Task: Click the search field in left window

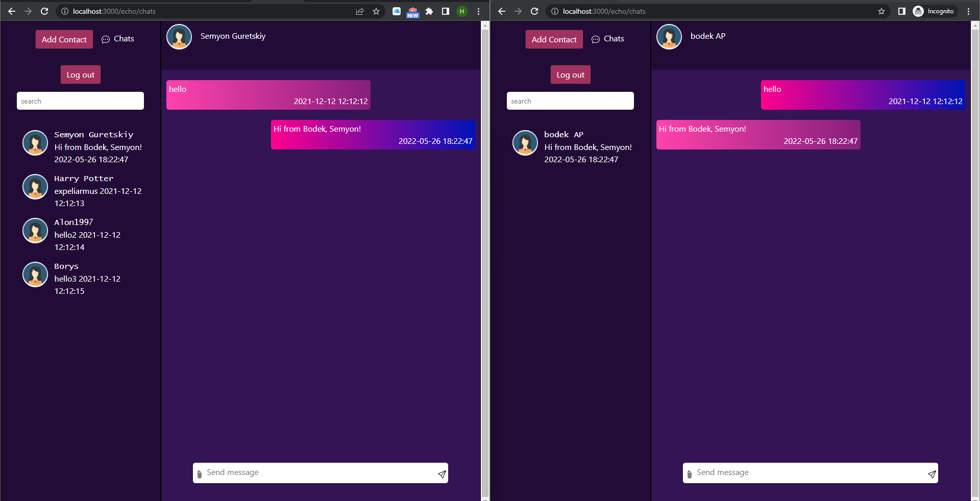Action: 80,101
